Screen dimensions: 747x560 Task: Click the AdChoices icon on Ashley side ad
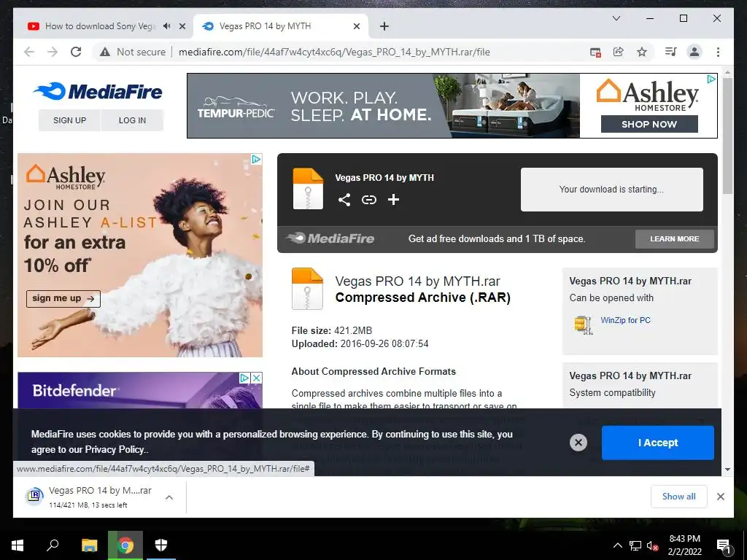(256, 159)
